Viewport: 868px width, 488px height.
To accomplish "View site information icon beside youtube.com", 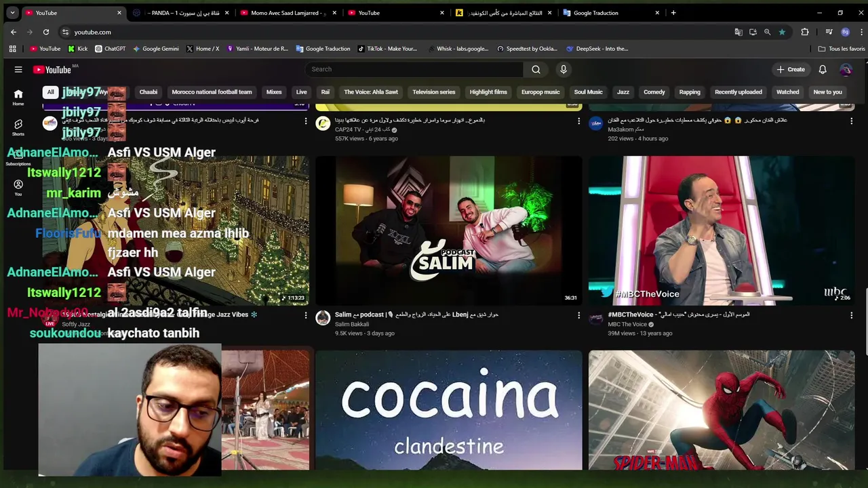I will [x=65, y=32].
